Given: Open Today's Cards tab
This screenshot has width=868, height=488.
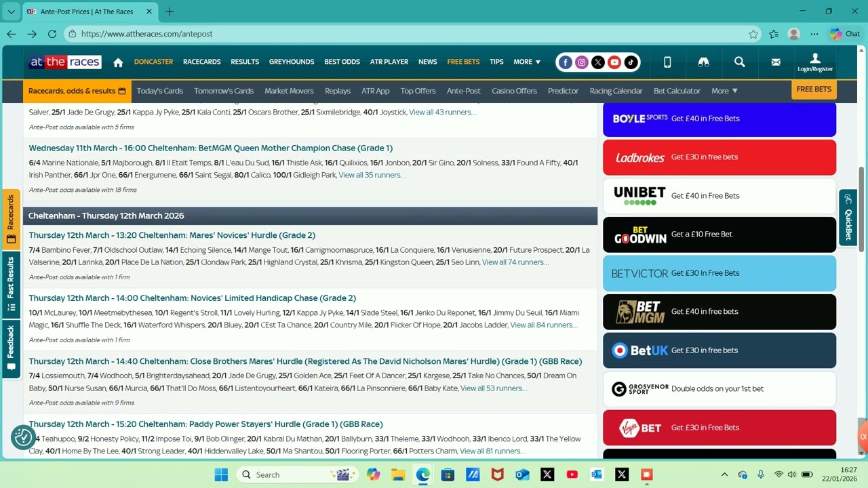Looking at the screenshot, I should 160,91.
